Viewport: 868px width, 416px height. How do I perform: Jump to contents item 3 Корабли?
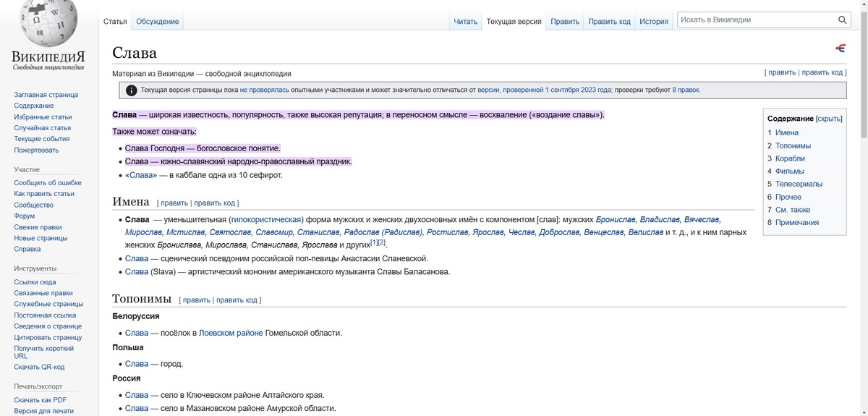(786, 158)
